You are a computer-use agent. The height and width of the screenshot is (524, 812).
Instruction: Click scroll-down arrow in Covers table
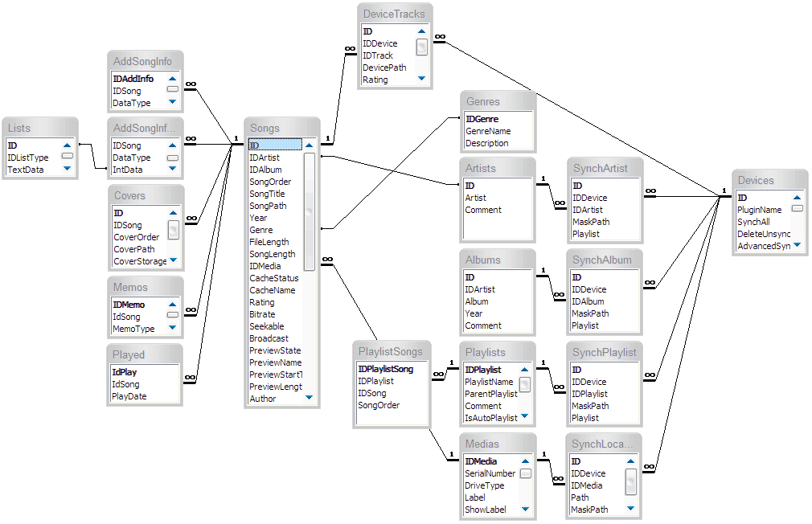[173, 260]
